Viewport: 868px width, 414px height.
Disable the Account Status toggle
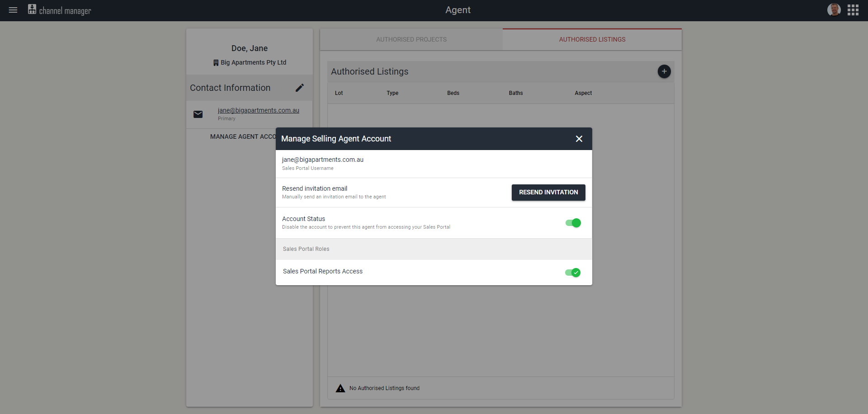point(573,223)
